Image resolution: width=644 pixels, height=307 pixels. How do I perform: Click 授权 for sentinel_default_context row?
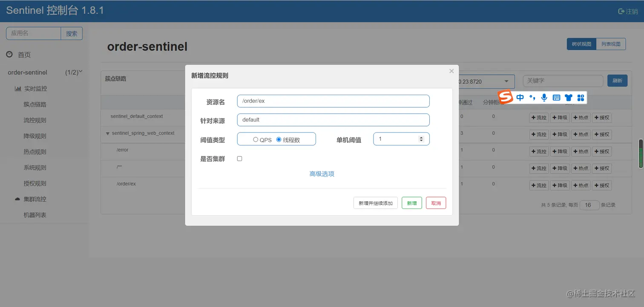pyautogui.click(x=601, y=117)
